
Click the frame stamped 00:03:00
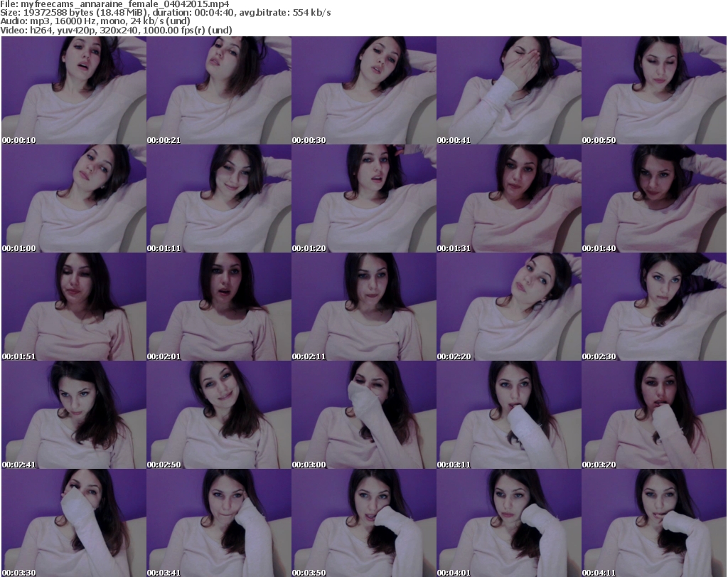pyautogui.click(x=364, y=415)
